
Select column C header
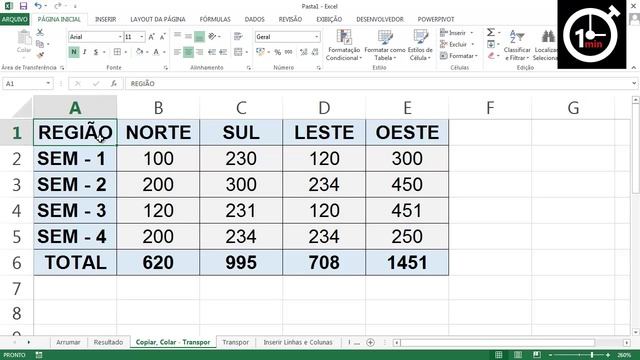[x=241, y=108]
